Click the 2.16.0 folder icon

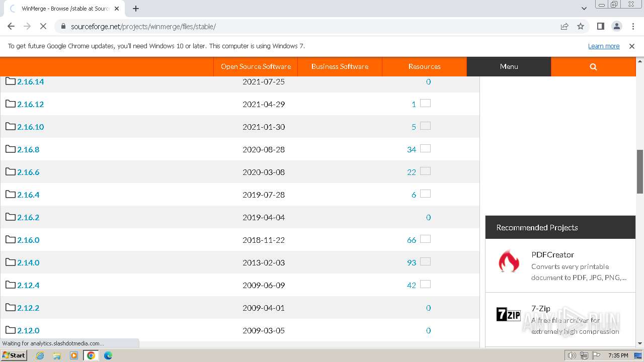[x=11, y=239]
